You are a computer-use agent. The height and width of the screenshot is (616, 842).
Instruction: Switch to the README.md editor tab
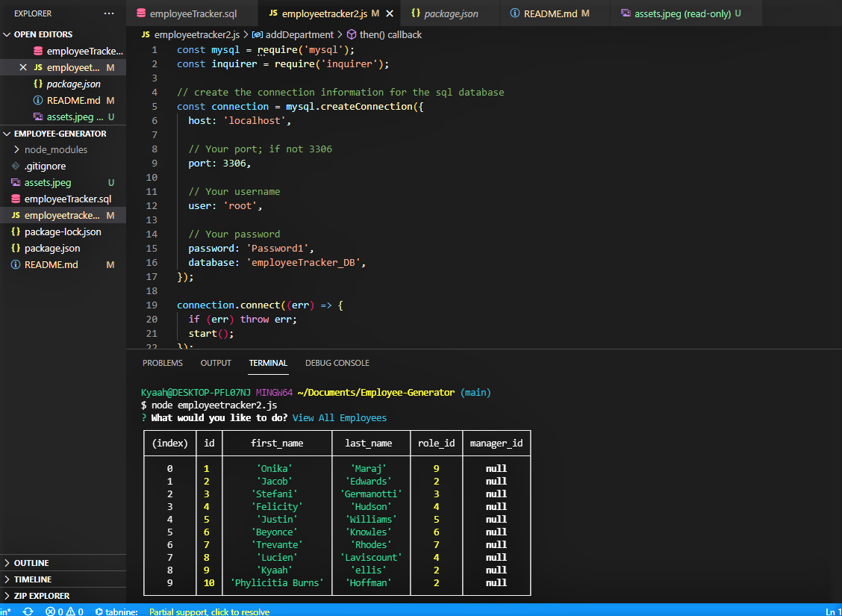[x=555, y=13]
